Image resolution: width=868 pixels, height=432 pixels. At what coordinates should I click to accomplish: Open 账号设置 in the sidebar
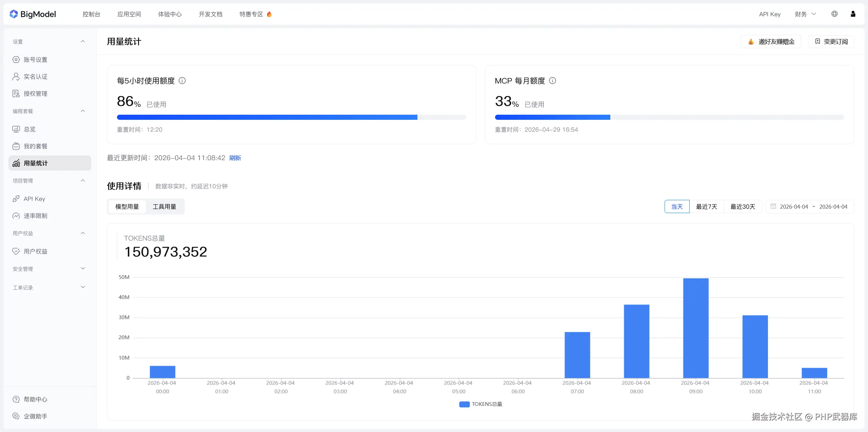35,60
